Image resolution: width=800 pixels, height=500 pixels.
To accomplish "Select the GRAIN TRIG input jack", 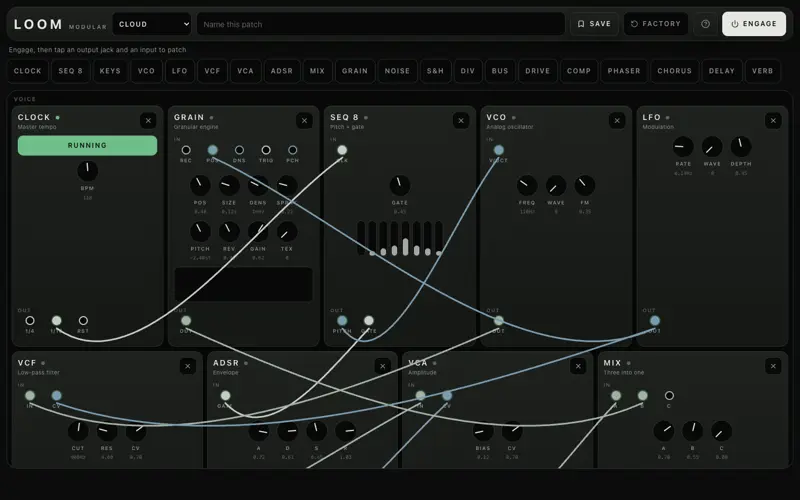I will tap(266, 150).
